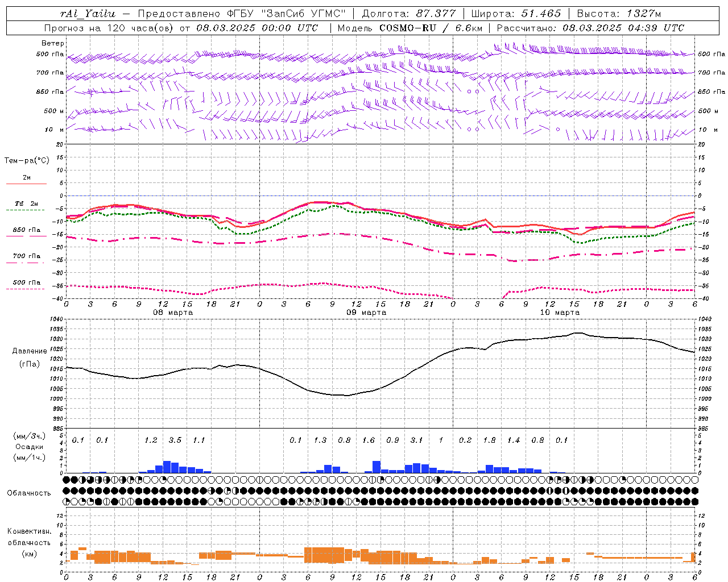728x582 pixels.
Task: Click the 'Тем-ра(°C)' temperature panel label
Action: pyautogui.click(x=27, y=161)
